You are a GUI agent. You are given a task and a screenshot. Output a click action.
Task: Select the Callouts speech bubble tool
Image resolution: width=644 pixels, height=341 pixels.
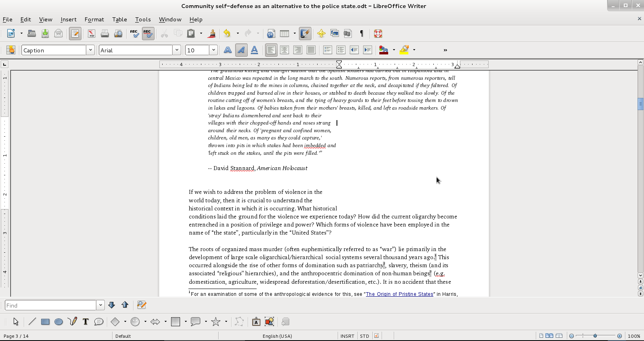click(x=99, y=321)
